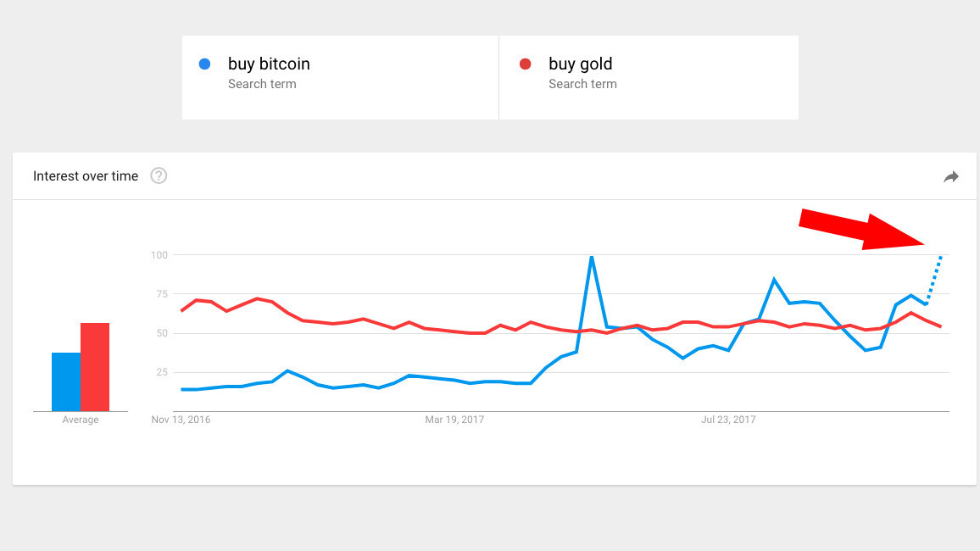Click the tallest solid blue bitcoin spike

[x=591, y=258]
